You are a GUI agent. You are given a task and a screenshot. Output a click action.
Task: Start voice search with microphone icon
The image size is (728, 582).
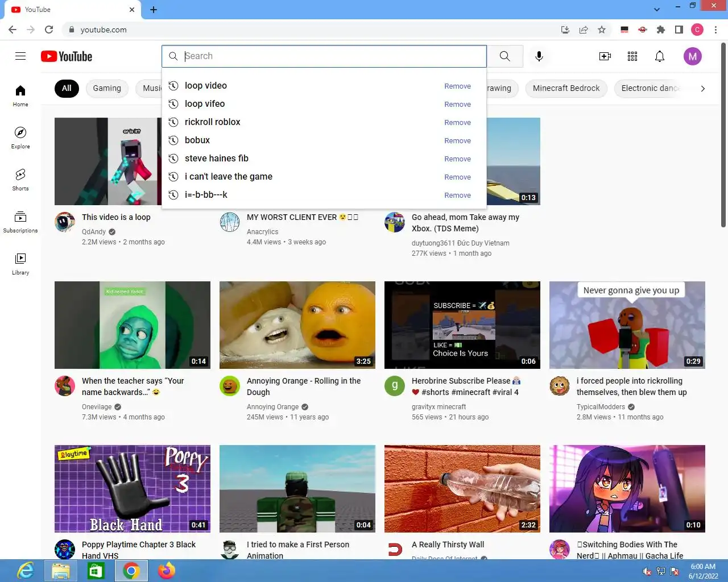[539, 56]
